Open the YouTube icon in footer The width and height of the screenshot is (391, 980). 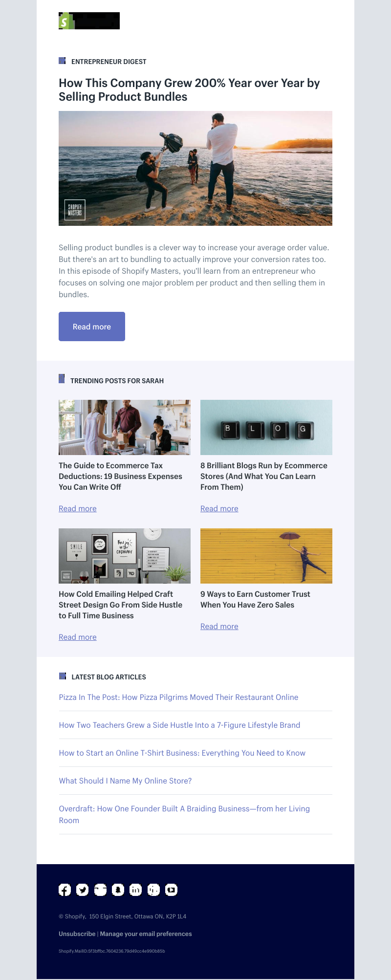pos(171,890)
